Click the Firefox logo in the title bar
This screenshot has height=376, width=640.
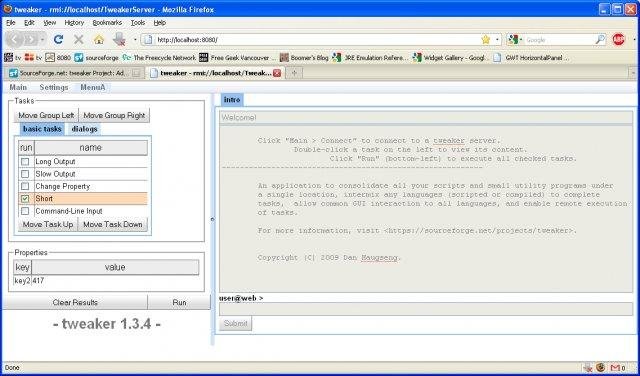pos(7,9)
